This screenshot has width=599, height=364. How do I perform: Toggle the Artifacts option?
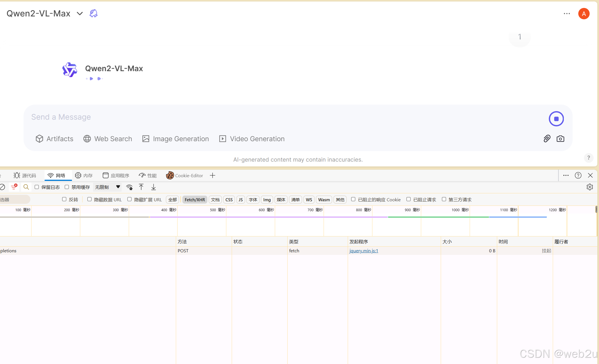point(54,139)
